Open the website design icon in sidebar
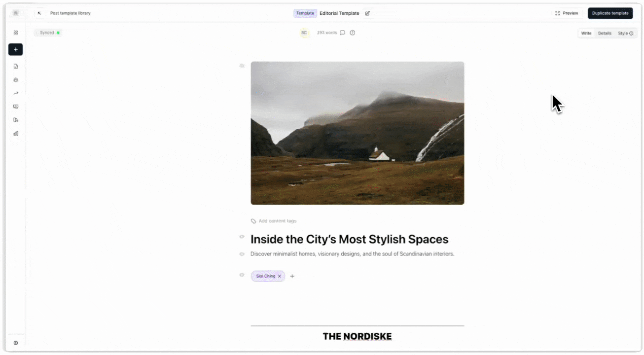Image resolution: width=644 pixels, height=355 pixels. pos(16,120)
